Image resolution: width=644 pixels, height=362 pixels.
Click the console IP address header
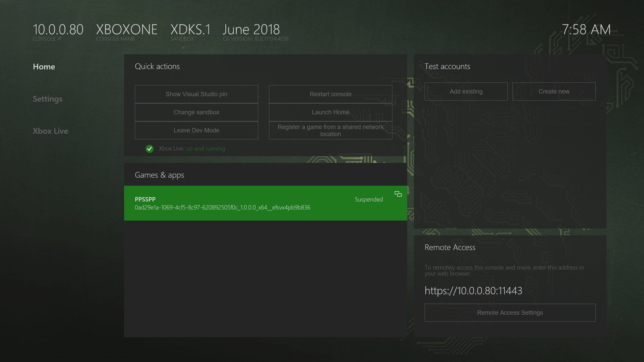(x=58, y=30)
